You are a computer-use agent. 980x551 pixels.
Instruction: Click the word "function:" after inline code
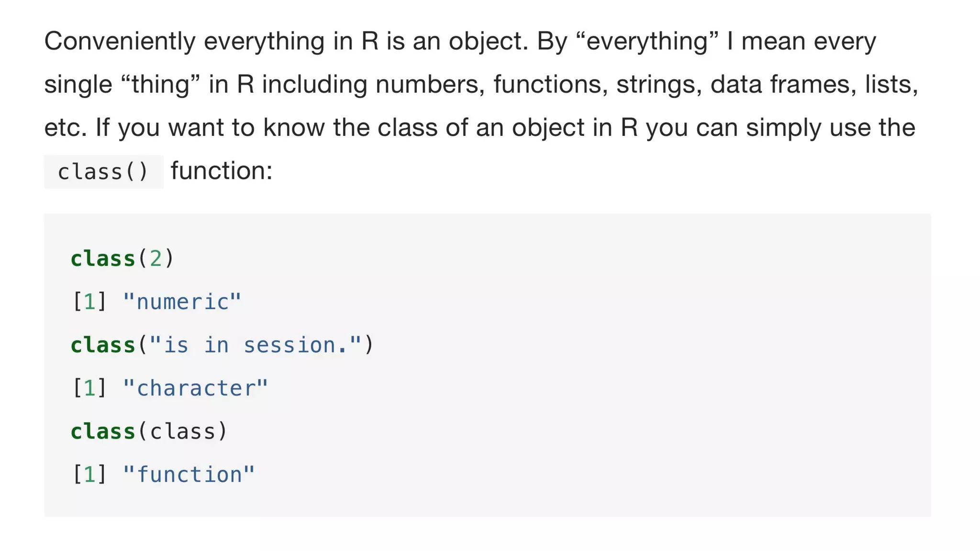222,171
